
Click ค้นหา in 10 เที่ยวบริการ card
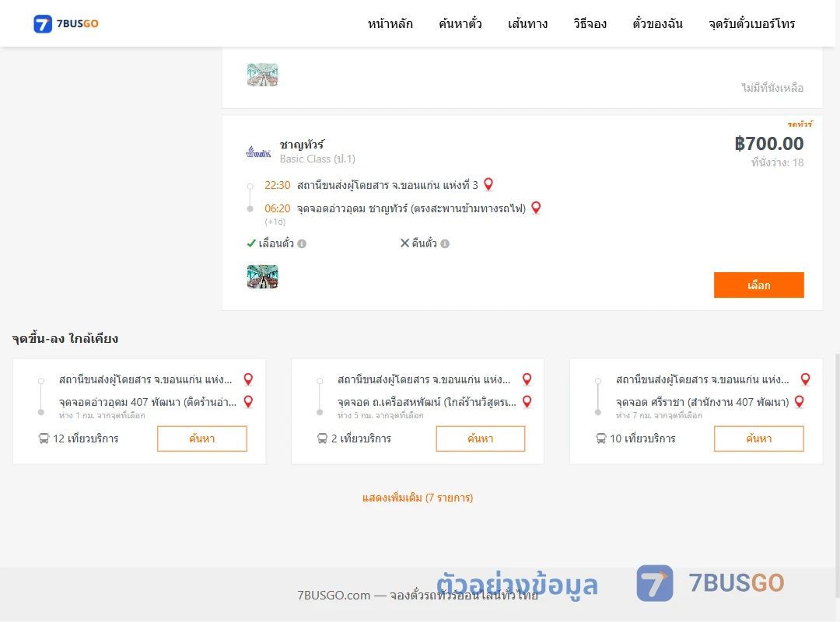pyautogui.click(x=758, y=439)
